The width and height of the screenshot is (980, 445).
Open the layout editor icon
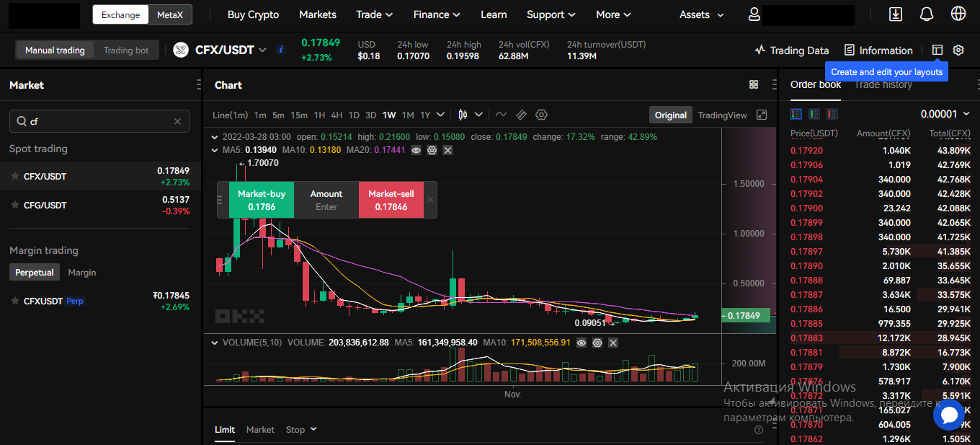[x=937, y=50]
